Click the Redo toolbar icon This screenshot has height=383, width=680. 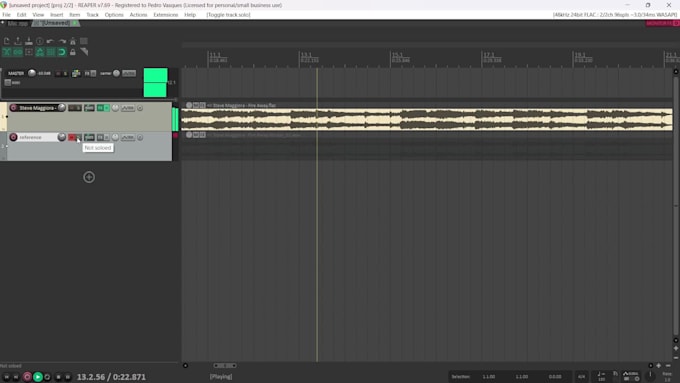point(62,41)
